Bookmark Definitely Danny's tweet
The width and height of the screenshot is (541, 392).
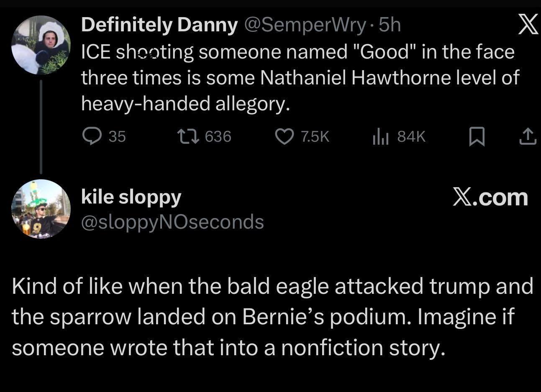pos(477,137)
